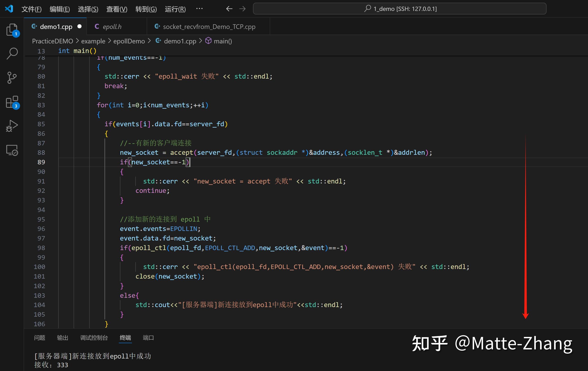Switch to the 端口 panel tab

coord(148,338)
